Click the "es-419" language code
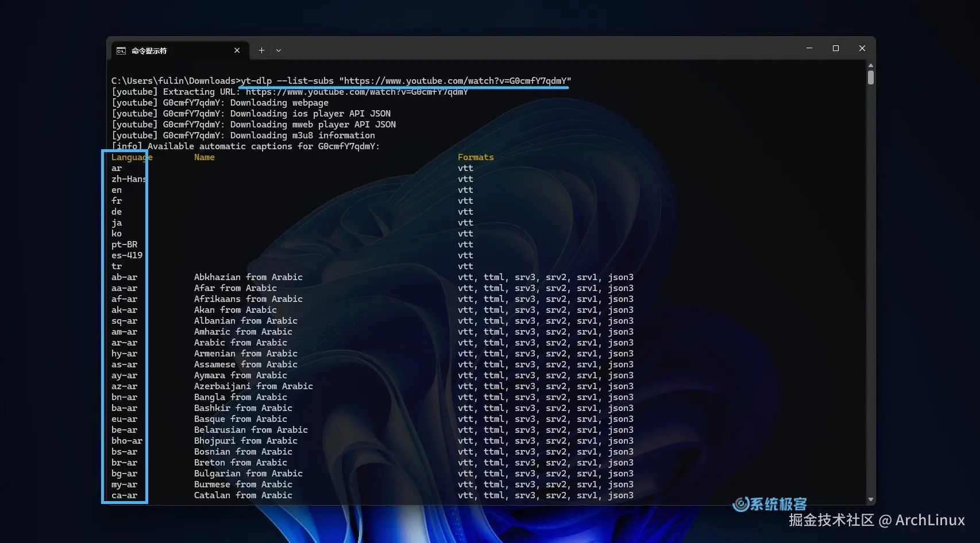 pos(127,255)
